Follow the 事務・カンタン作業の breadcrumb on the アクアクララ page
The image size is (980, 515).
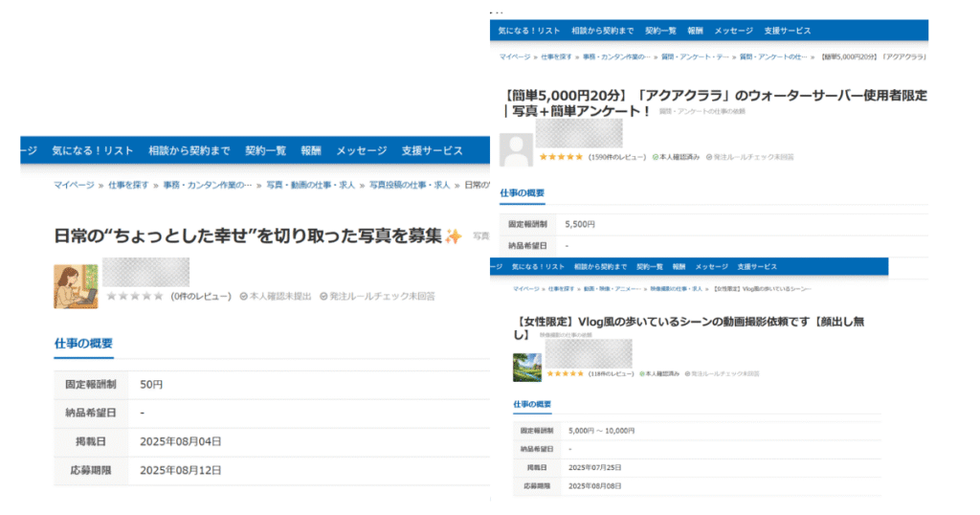pyautogui.click(x=616, y=56)
